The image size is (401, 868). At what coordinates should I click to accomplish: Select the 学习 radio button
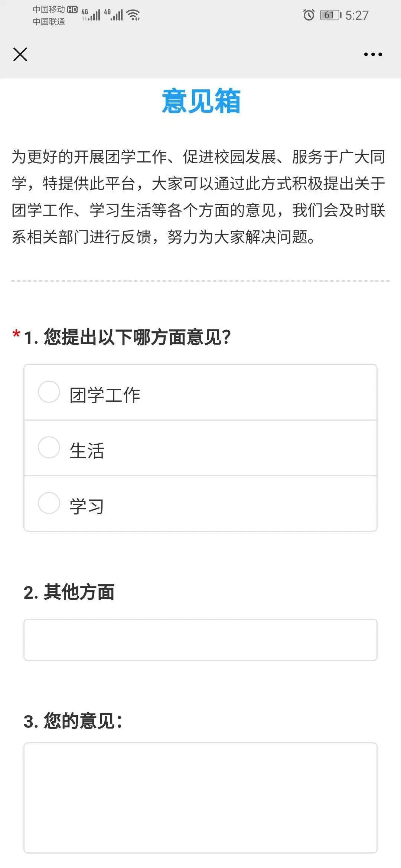(49, 503)
